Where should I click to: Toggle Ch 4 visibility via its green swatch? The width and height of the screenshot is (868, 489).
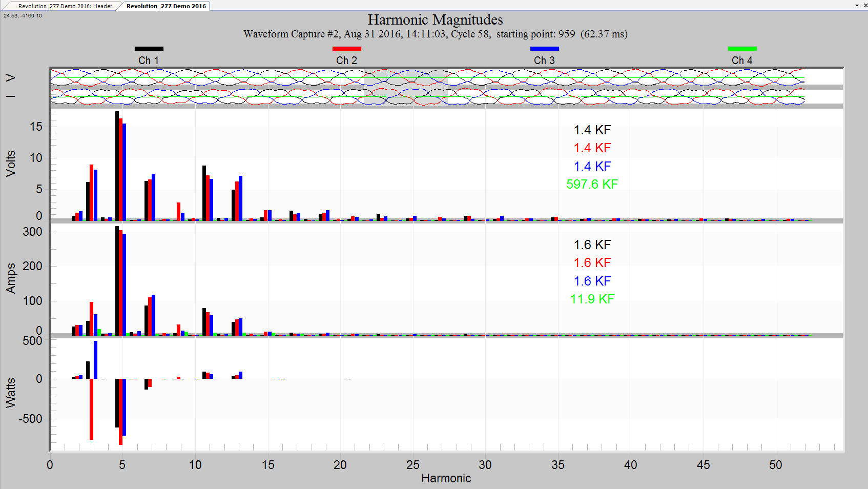(x=741, y=49)
